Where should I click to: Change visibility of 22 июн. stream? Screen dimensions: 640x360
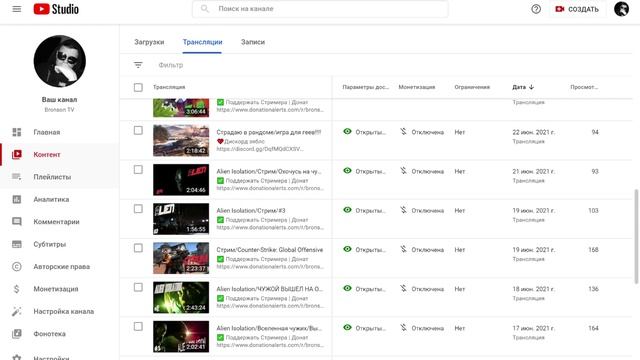[364, 132]
